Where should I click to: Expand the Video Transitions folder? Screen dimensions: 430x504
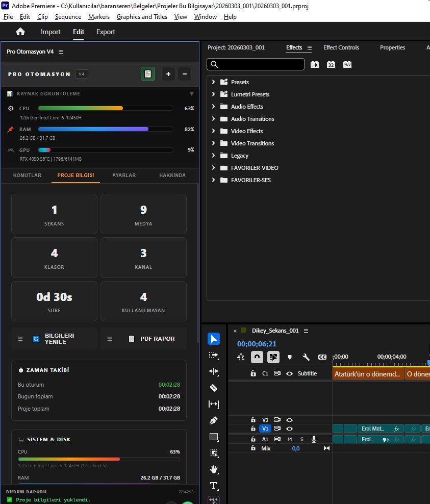tap(213, 143)
